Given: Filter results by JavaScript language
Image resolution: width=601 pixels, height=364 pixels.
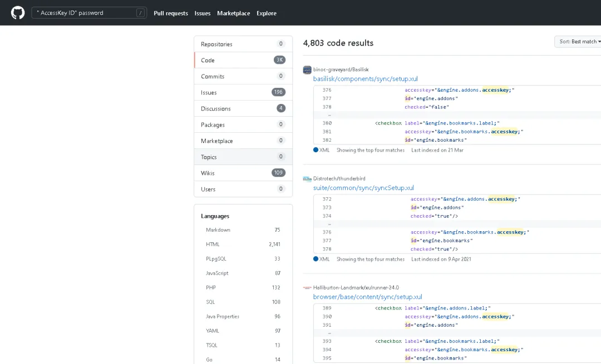Looking at the screenshot, I should [x=243, y=273].
